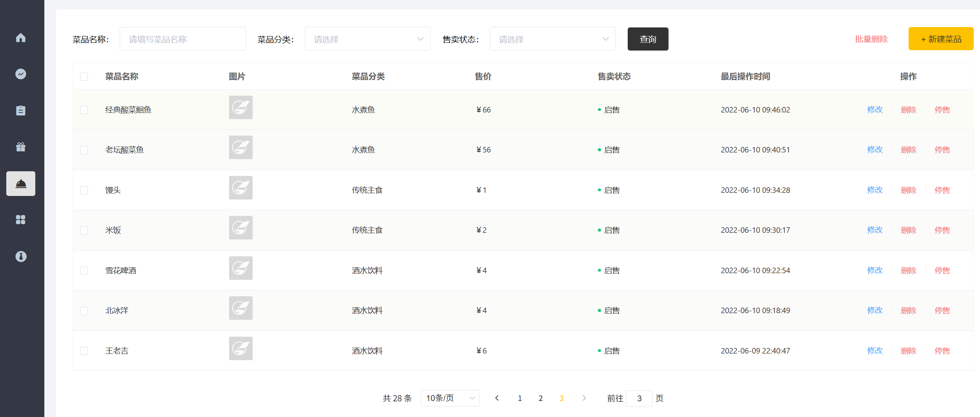This screenshot has width=980, height=417.
Task: Tick the checkbox next to 经典酸菜鮰鱼
Action: tap(84, 110)
